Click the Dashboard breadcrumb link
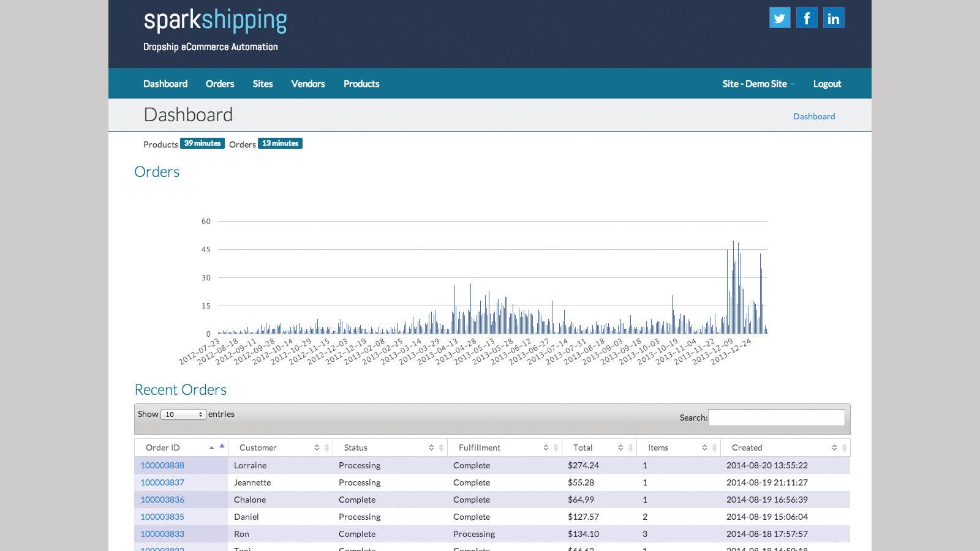This screenshot has height=551, width=980. point(814,116)
